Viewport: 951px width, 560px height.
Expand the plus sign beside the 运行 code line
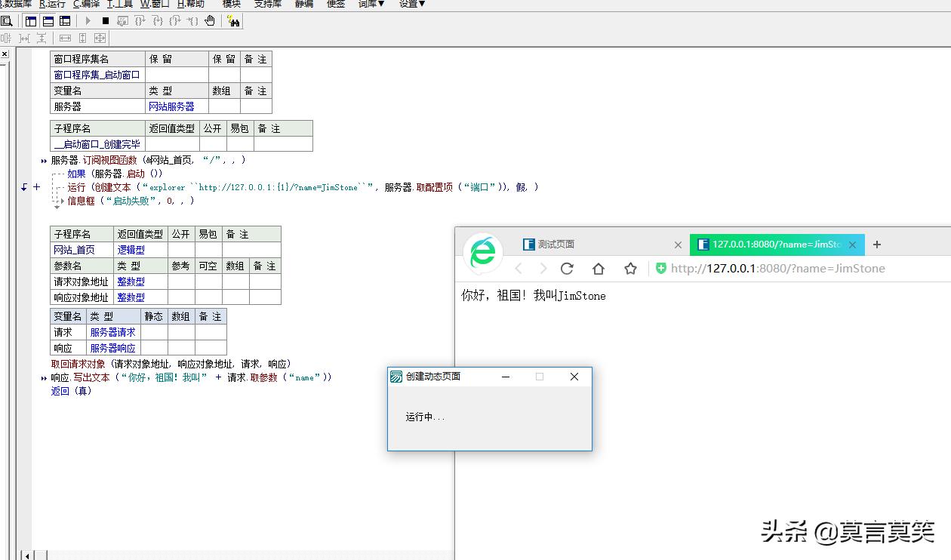click(36, 186)
